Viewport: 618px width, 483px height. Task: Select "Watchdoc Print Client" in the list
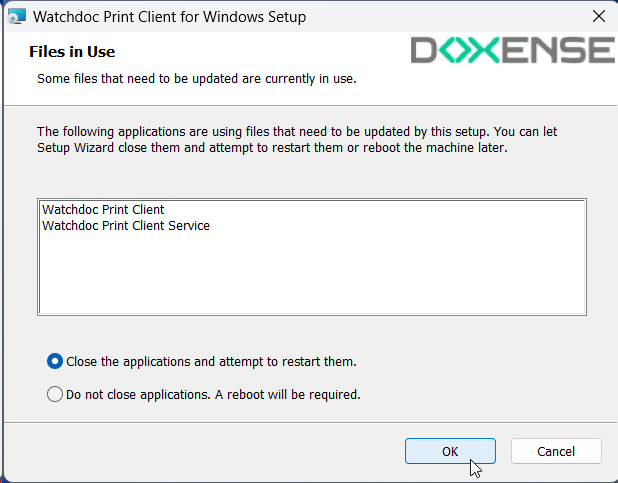pos(103,210)
